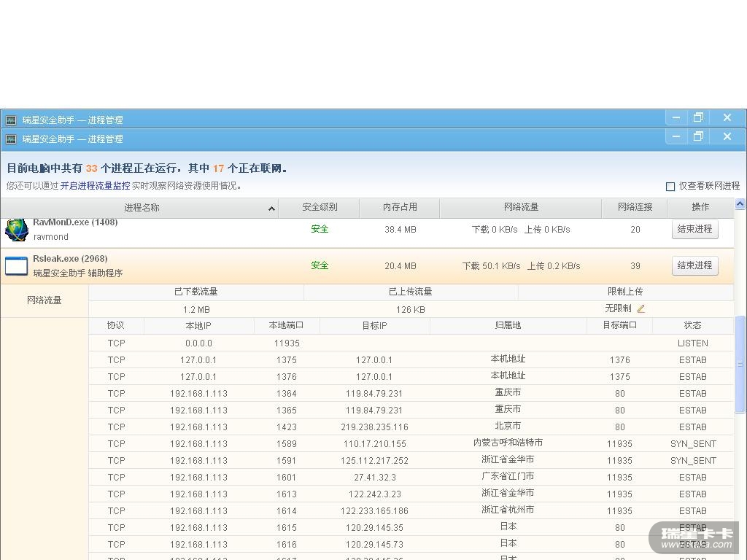Click the 本地IP connection column header

click(x=198, y=326)
